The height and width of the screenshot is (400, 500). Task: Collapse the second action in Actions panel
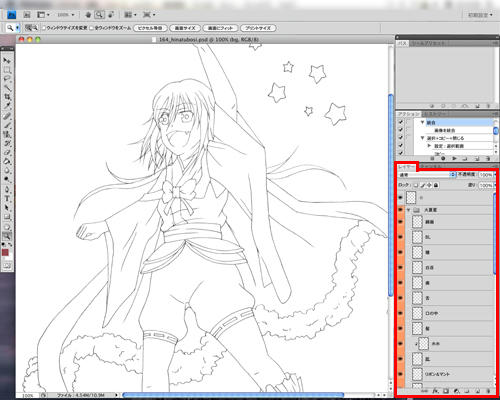(x=422, y=138)
